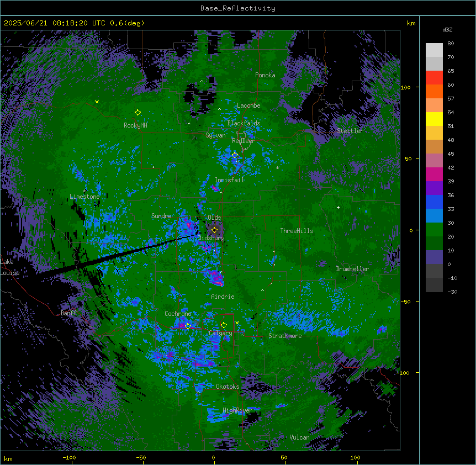Select the Stettler city label
The width and height of the screenshot is (476, 465).
click(x=350, y=131)
